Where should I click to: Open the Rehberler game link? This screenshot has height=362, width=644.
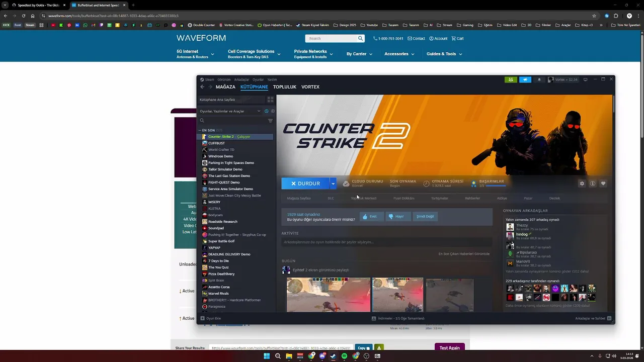pos(472,198)
